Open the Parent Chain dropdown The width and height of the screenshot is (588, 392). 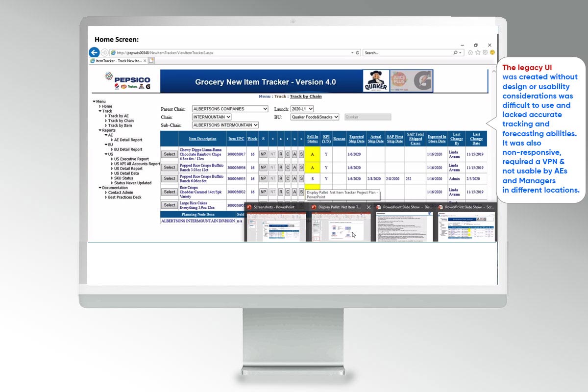pos(230,109)
